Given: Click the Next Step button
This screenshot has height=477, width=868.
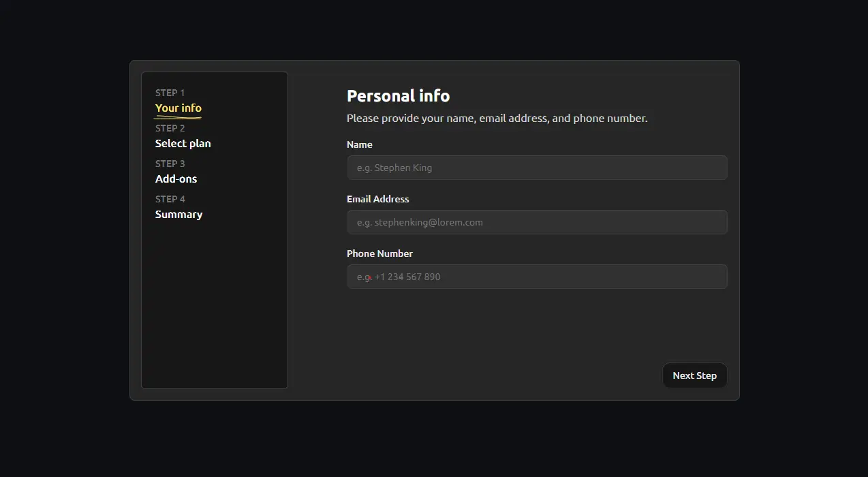Looking at the screenshot, I should click(695, 375).
